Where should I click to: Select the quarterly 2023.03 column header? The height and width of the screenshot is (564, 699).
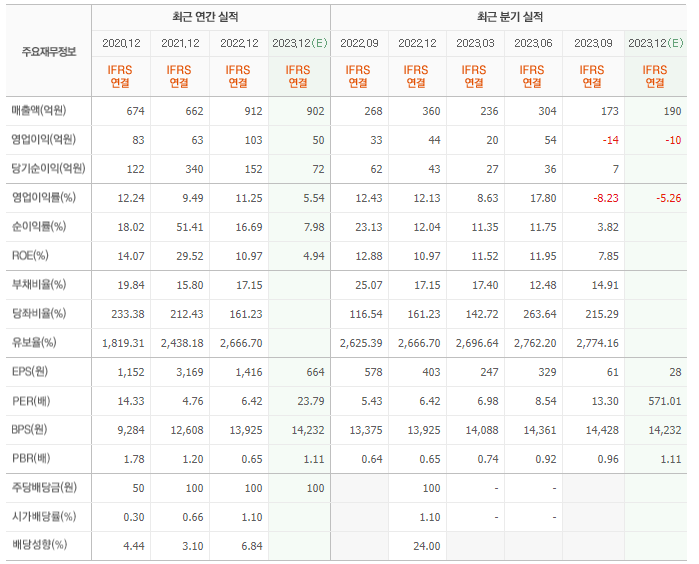[x=475, y=43]
